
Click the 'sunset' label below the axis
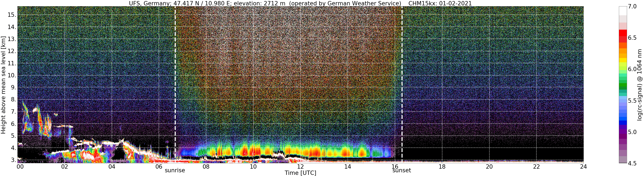click(402, 171)
